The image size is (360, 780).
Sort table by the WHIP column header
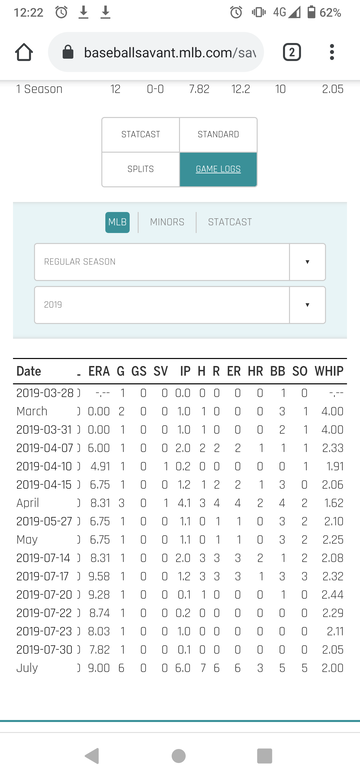[x=329, y=371]
